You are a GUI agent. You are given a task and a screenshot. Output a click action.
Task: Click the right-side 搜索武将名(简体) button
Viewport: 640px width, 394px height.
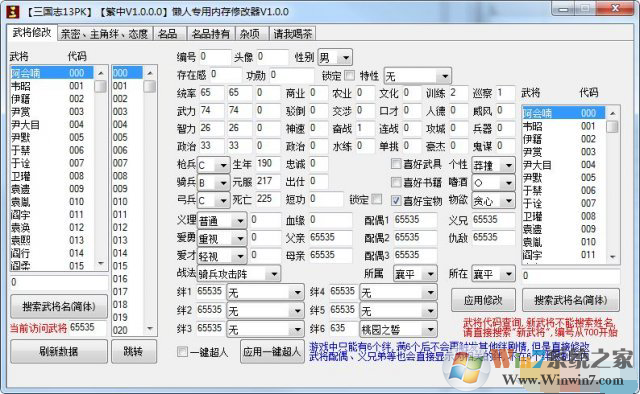coord(571,300)
